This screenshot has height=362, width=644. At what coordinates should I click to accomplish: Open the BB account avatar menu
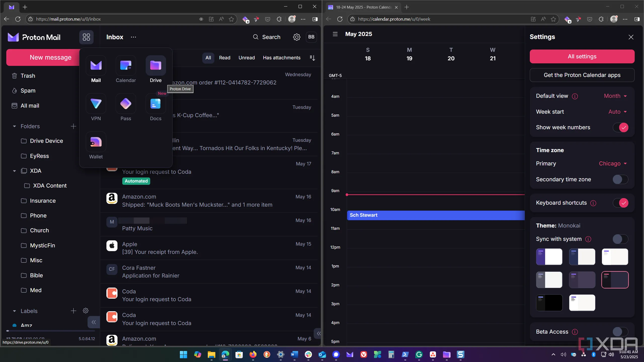pos(311,37)
